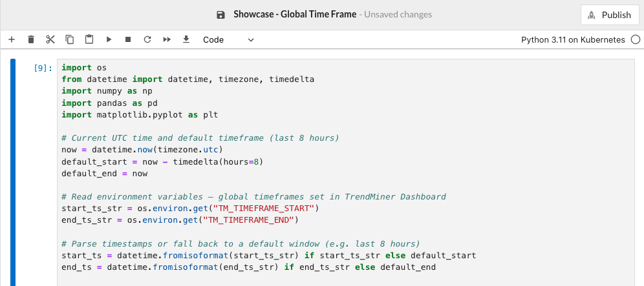Click the [9] cell execution prompt
The image size is (644, 286).
[43, 68]
